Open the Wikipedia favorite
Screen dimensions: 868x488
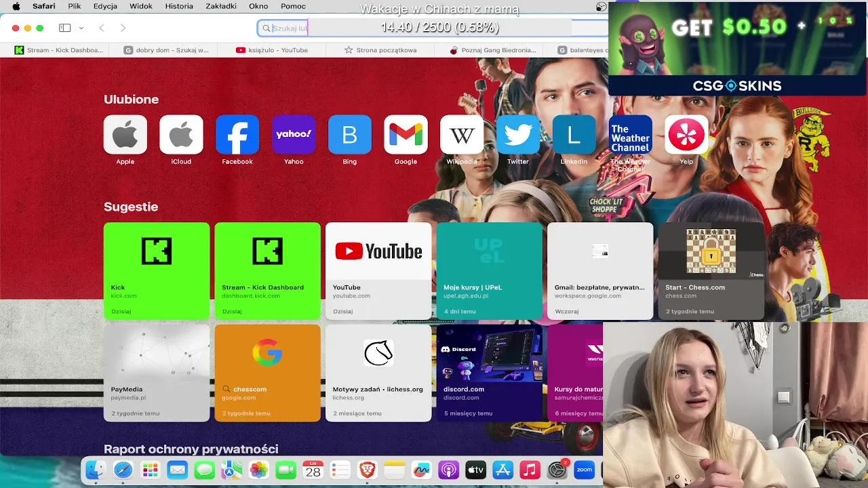click(x=462, y=134)
